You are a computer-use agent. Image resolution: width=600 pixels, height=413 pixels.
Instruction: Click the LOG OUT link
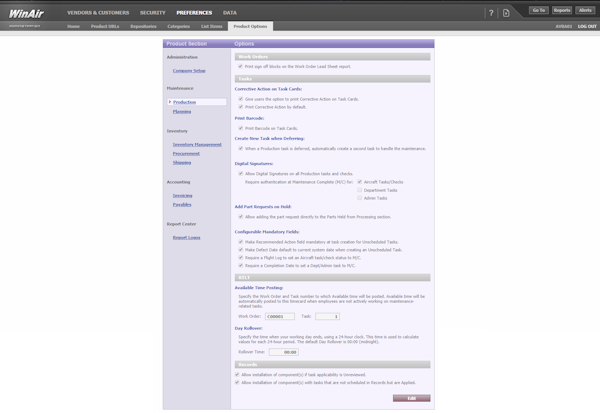pos(587,26)
